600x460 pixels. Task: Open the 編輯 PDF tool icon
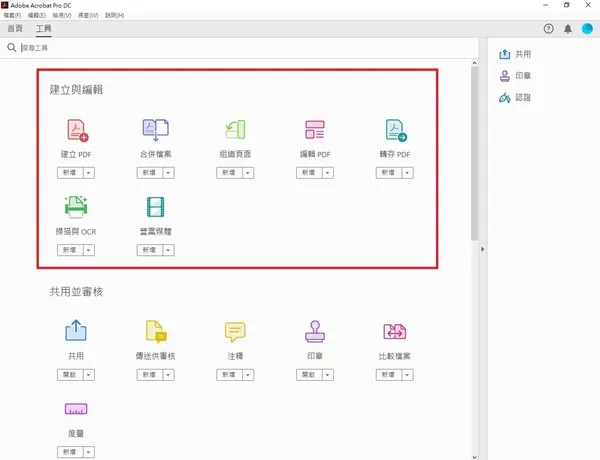coord(315,130)
